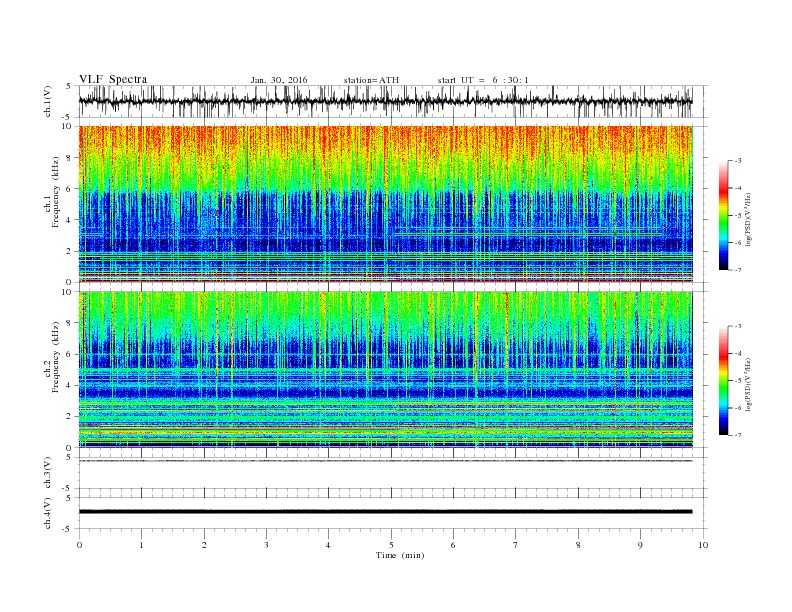Click the ch.2 colorbar "log(PSD)(V²/Hz)" label
The height and width of the screenshot is (612, 792).
click(x=748, y=385)
